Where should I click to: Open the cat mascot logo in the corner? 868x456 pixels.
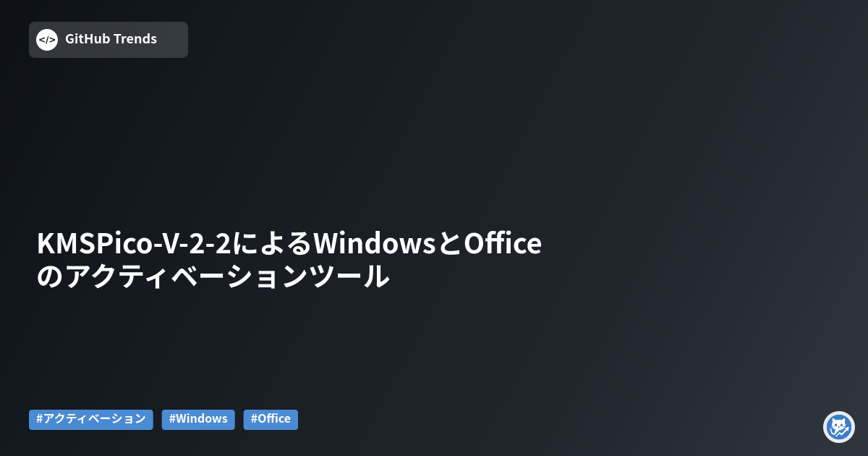point(839,427)
